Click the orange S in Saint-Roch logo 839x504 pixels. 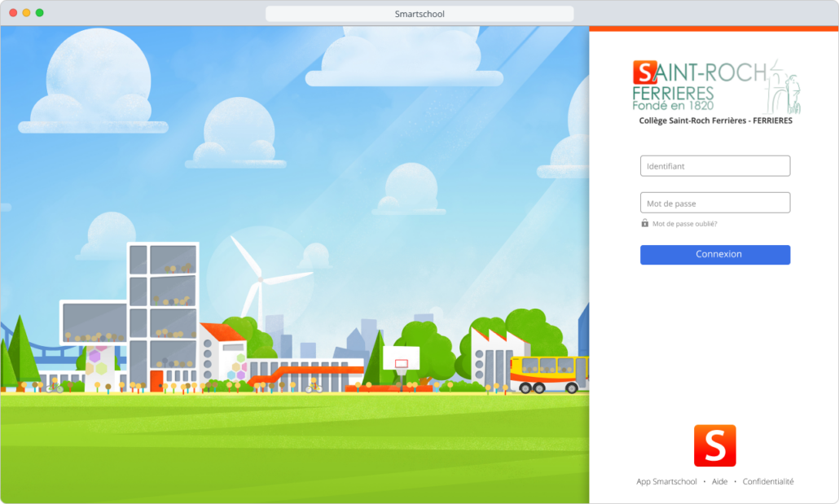coord(644,72)
